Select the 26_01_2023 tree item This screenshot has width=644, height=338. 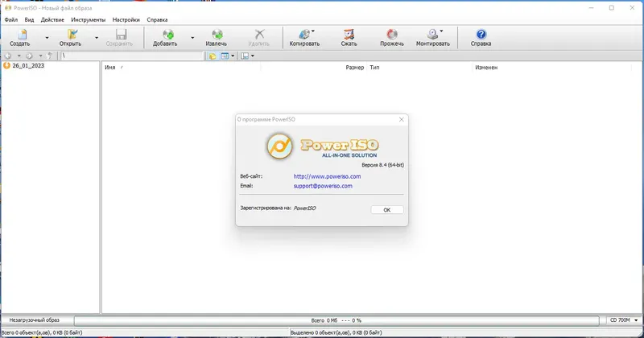point(24,66)
